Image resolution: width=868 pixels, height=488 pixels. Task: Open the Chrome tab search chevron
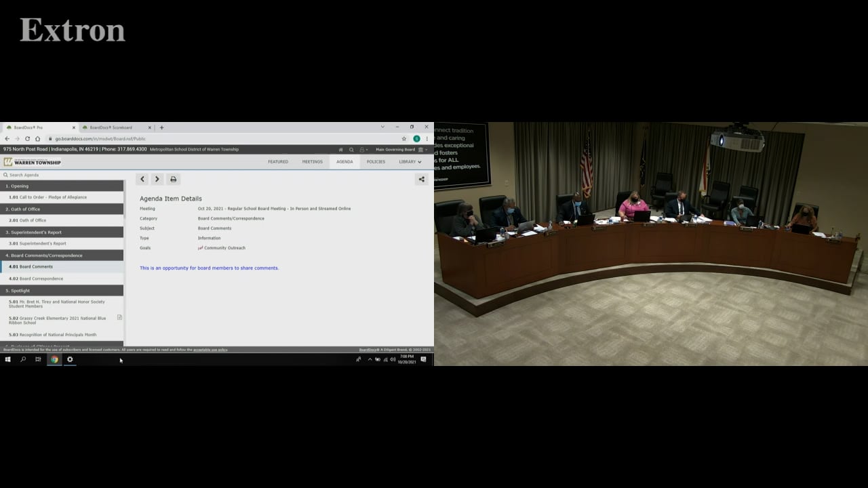pyautogui.click(x=382, y=127)
